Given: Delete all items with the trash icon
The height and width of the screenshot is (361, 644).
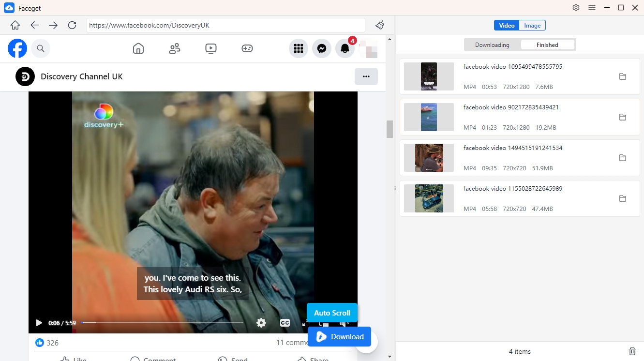Looking at the screenshot, I should pyautogui.click(x=632, y=351).
